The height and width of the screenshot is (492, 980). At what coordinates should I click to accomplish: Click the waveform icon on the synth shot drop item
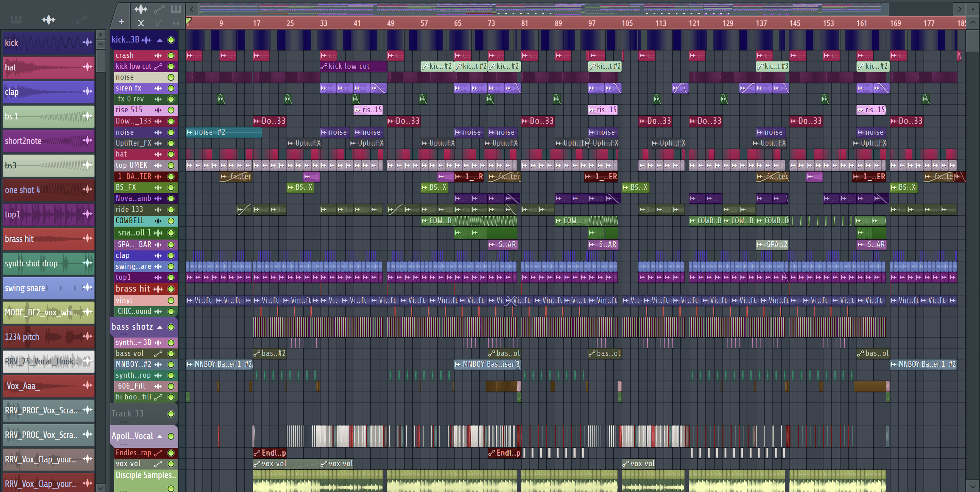[87, 263]
